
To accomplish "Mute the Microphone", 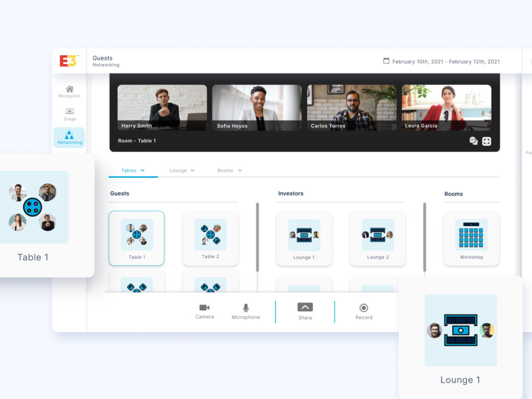I will (x=246, y=311).
